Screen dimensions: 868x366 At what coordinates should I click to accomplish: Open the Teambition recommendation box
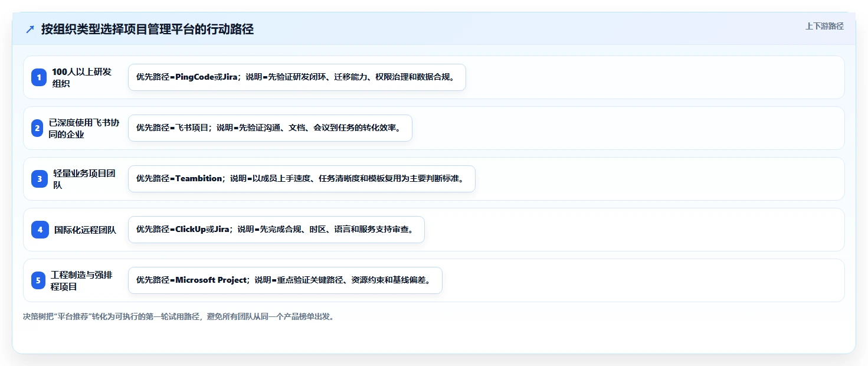(x=302, y=179)
